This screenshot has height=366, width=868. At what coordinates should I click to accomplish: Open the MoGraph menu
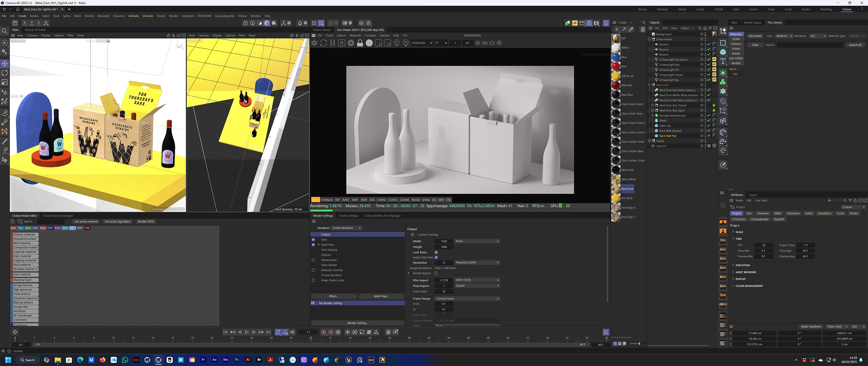pos(103,16)
